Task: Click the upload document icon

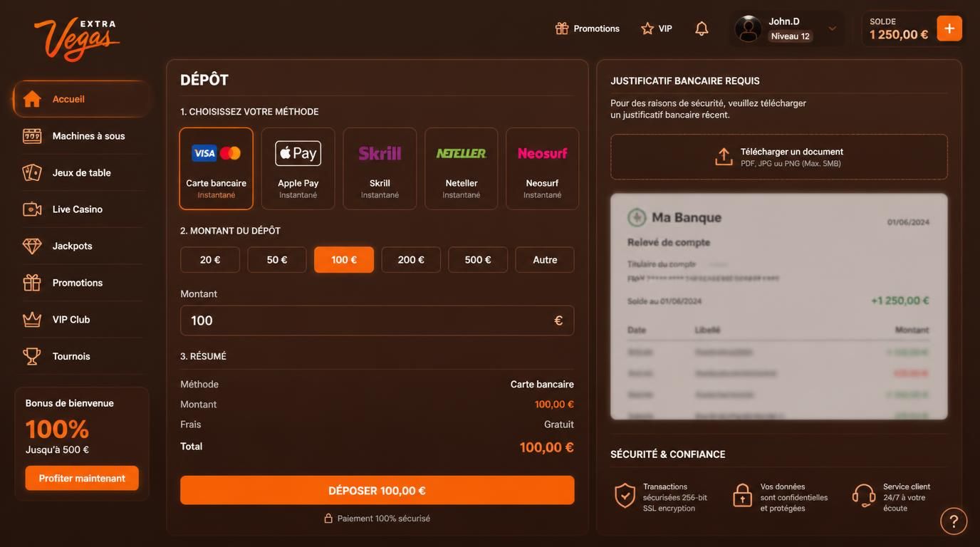Action: pyautogui.click(x=724, y=157)
